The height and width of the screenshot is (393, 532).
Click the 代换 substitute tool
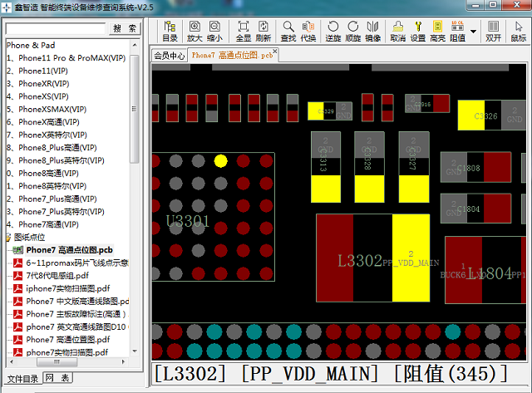[308, 32]
